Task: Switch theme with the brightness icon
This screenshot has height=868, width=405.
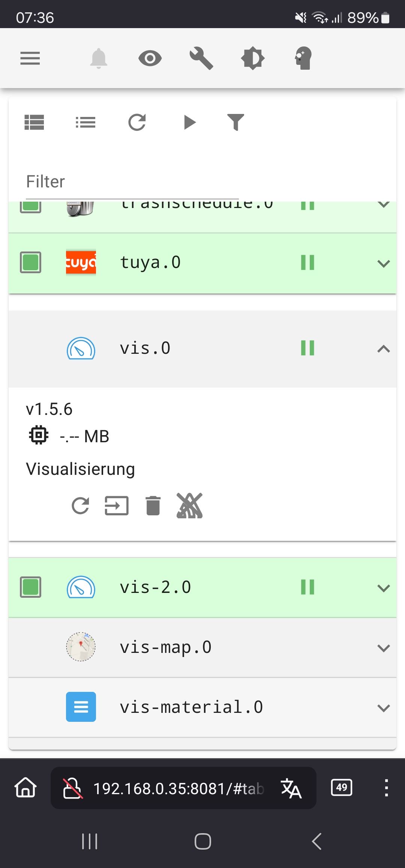Action: click(x=253, y=58)
